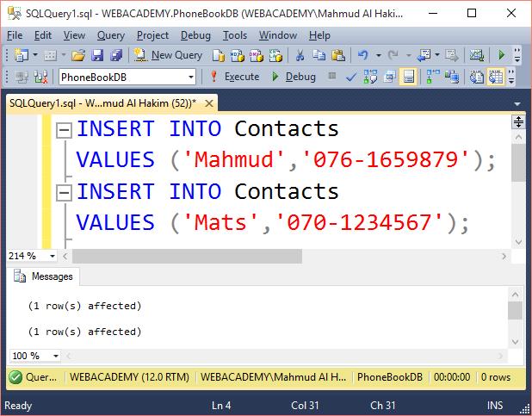Save the query with the floppy icon

tap(97, 55)
